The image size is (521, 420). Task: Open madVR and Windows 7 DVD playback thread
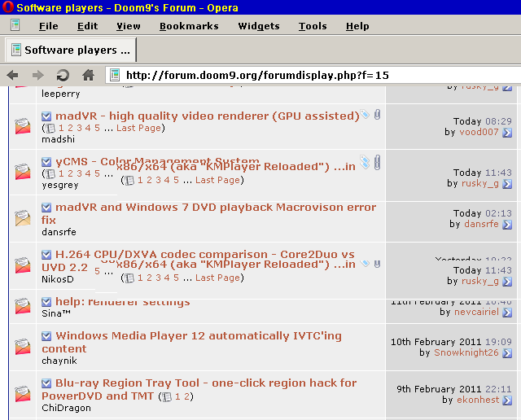click(209, 213)
